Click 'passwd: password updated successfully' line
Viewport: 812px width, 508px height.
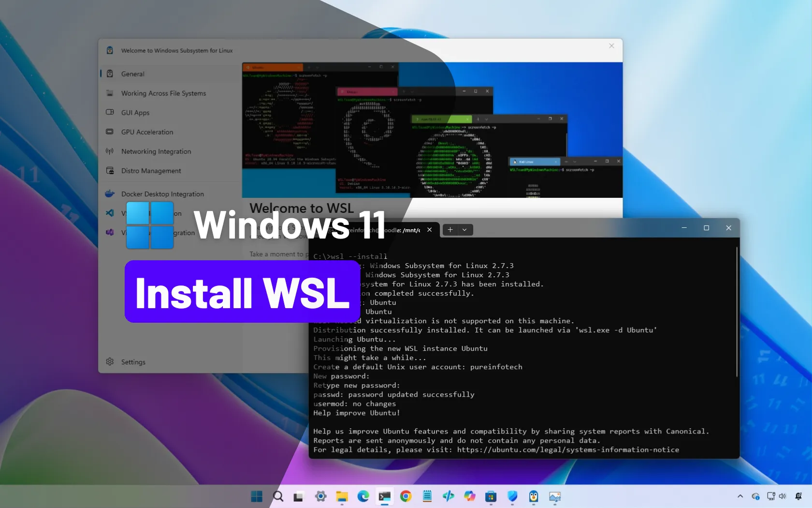(394, 395)
